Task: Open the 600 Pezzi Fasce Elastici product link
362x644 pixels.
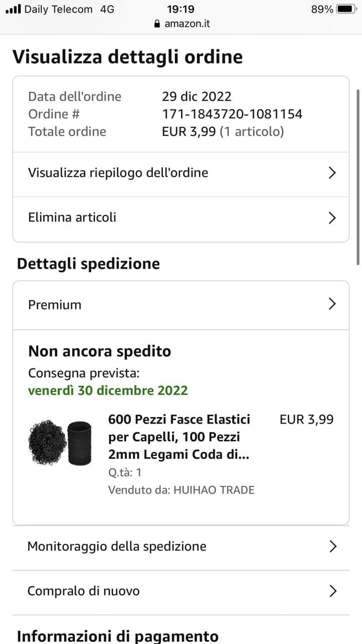Action: (x=179, y=437)
